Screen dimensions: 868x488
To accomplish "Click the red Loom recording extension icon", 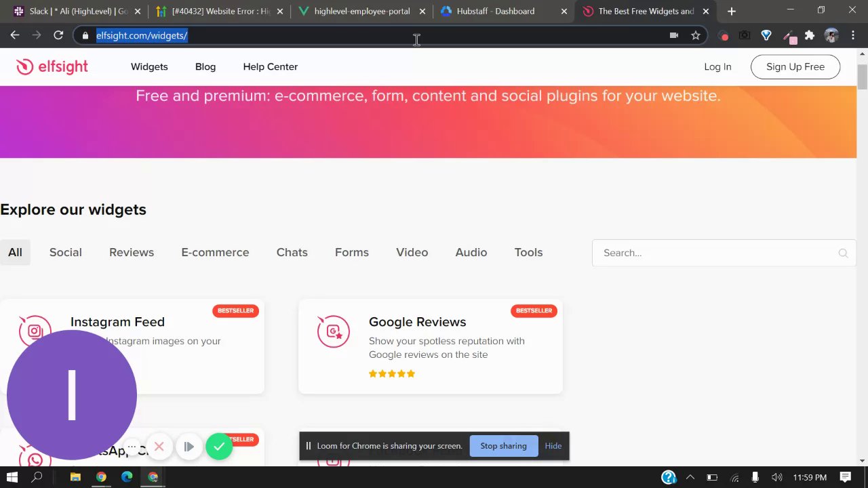I will [724, 36].
